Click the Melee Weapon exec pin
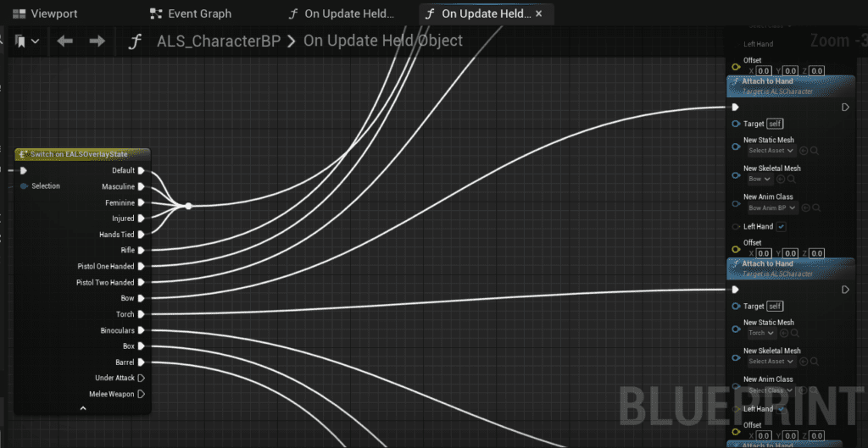The width and height of the screenshot is (868, 448). pyautogui.click(x=142, y=395)
